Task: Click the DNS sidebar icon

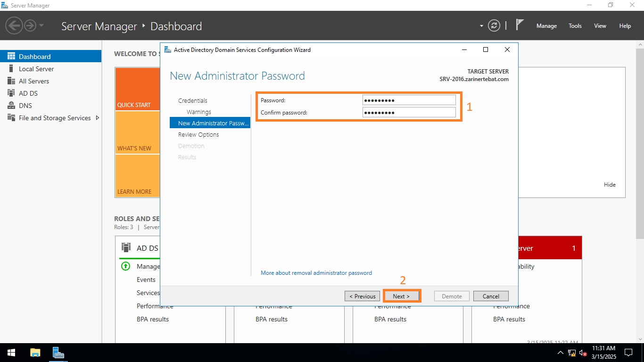Action: [x=11, y=106]
